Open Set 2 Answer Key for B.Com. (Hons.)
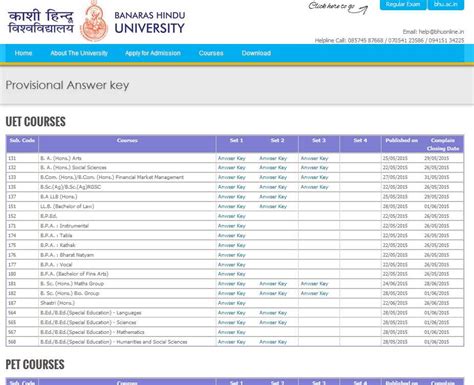 click(x=273, y=177)
